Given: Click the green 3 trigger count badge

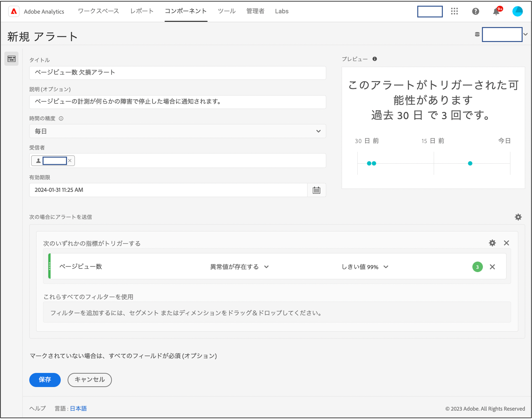Looking at the screenshot, I should 477,267.
